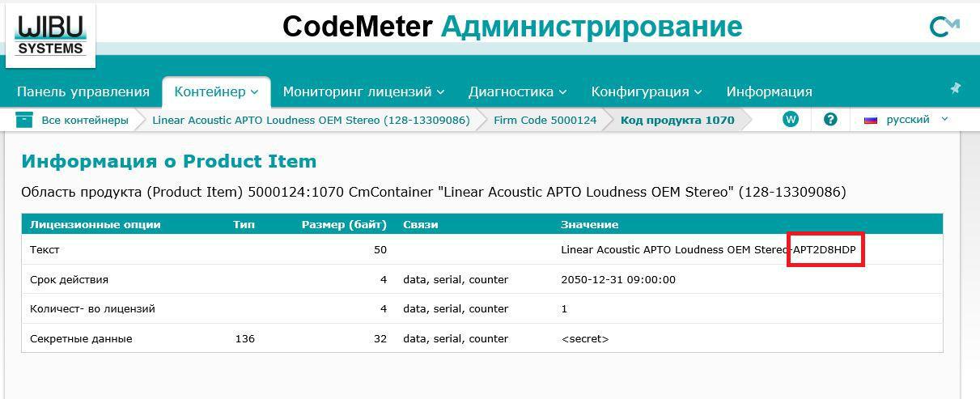Go to Все контейнеры breadcrumb
Viewport: 980px width, 399px height.
pyautogui.click(x=85, y=120)
